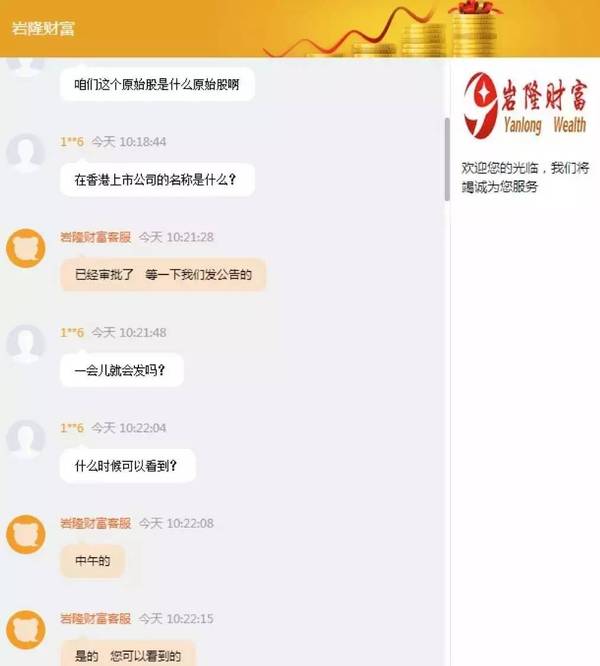Select the message 咱们这个原始股是什么原始股啊
The width and height of the screenshot is (600, 666).
(157, 84)
